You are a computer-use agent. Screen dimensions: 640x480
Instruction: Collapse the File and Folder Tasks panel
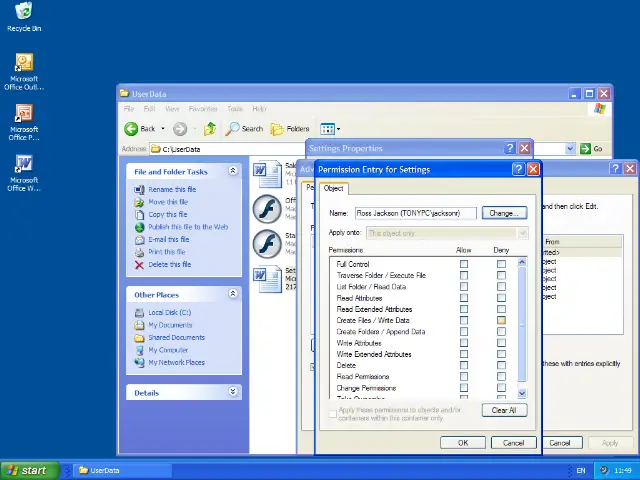click(x=233, y=171)
